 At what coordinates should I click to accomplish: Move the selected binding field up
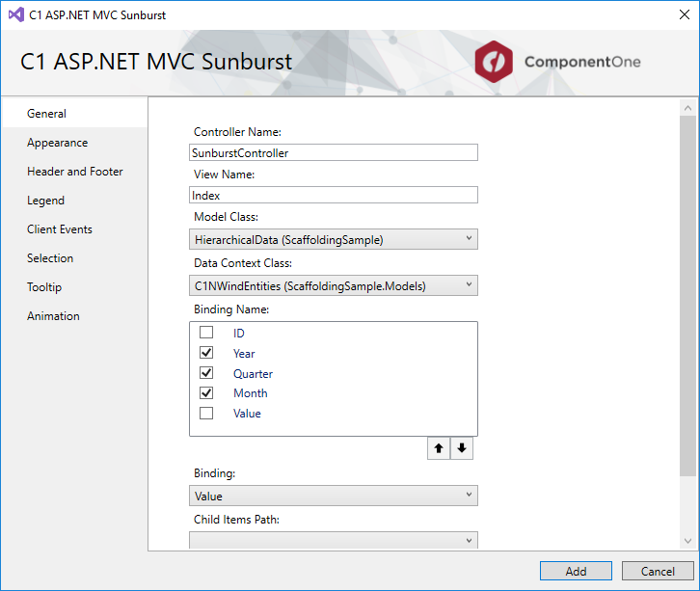[439, 448]
